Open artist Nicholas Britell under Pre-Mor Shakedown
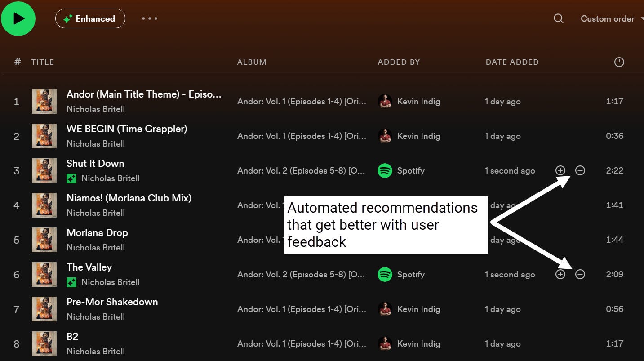Image resolution: width=644 pixels, height=361 pixels. [x=96, y=317]
